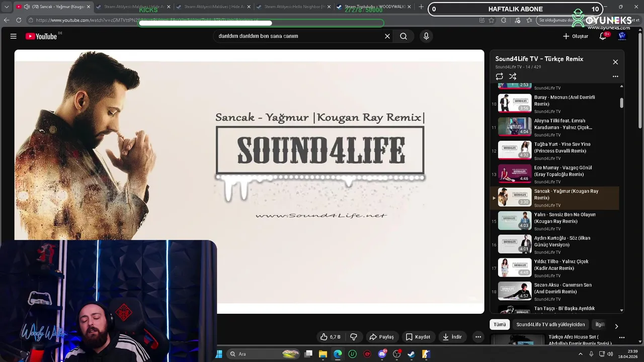Play Yalın - Sensiz Ben Ne Olayım
The image size is (644, 362).
click(x=554, y=220)
